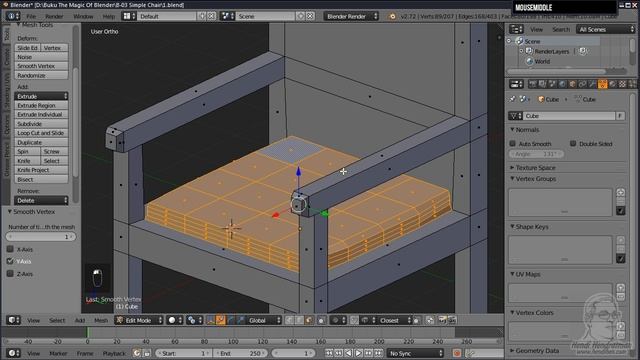
Task: Open the All Scenes outliner filter
Action: pyautogui.click(x=606, y=29)
